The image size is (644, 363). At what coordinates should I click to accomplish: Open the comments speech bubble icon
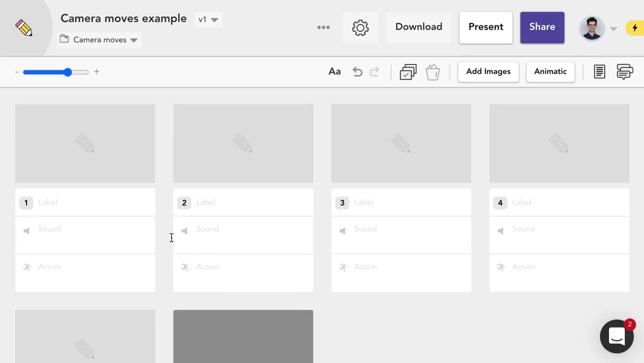click(624, 72)
